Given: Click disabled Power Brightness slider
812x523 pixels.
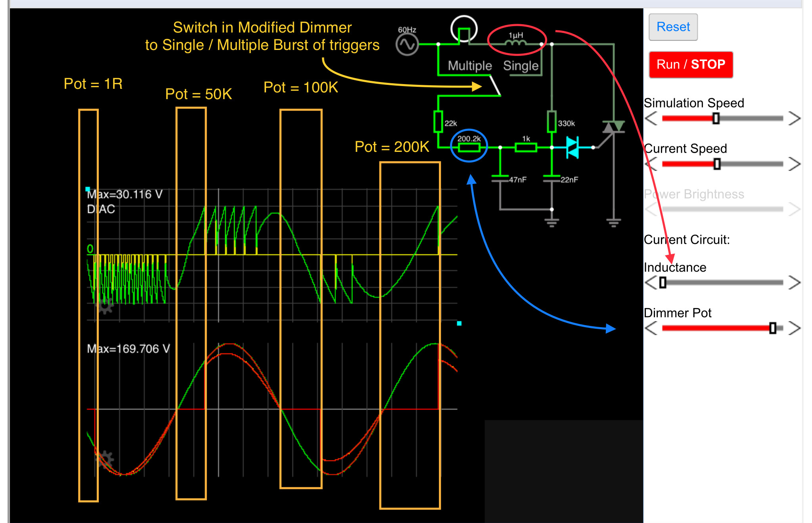Looking at the screenshot, I should 722,209.
